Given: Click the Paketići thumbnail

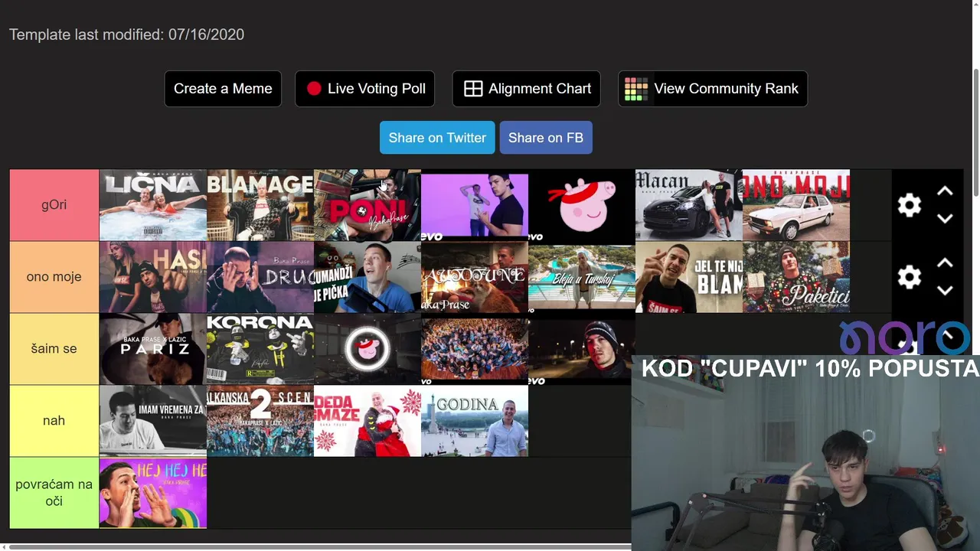Looking at the screenshot, I should 796,277.
